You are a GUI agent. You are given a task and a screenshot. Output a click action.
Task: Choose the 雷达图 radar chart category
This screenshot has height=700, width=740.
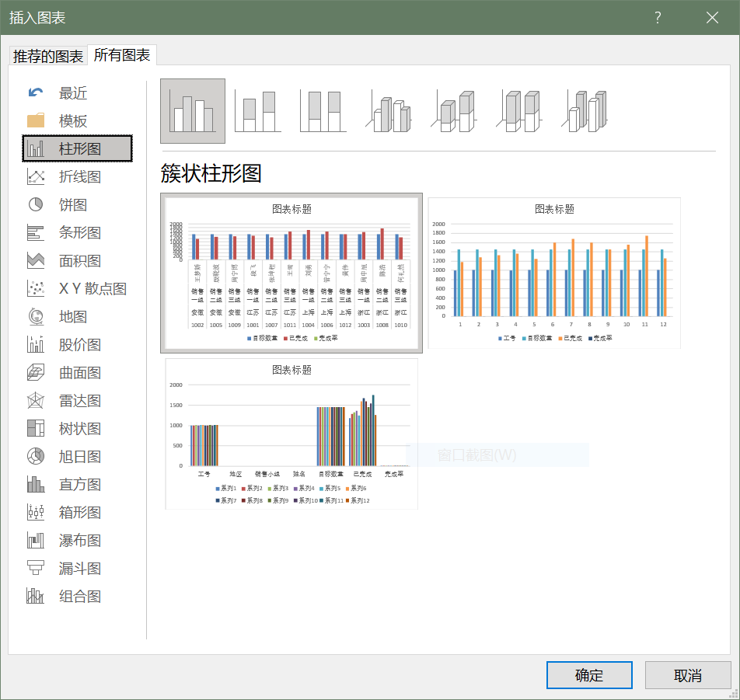coord(79,401)
